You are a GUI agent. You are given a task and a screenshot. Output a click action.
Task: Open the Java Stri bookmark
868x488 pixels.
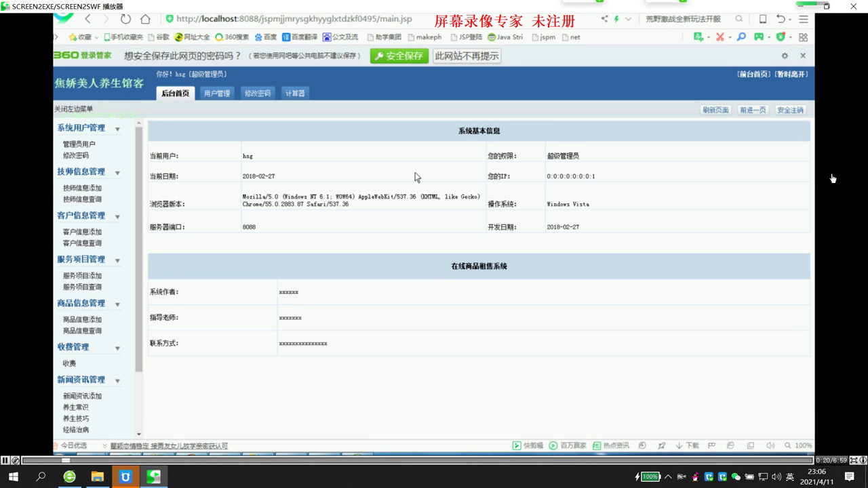click(505, 37)
